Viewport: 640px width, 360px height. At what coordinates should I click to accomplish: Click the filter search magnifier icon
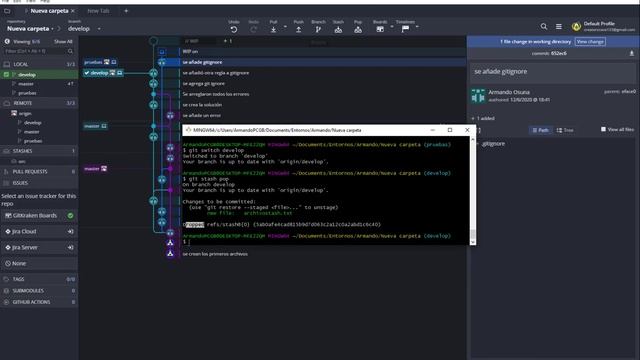coord(70,51)
